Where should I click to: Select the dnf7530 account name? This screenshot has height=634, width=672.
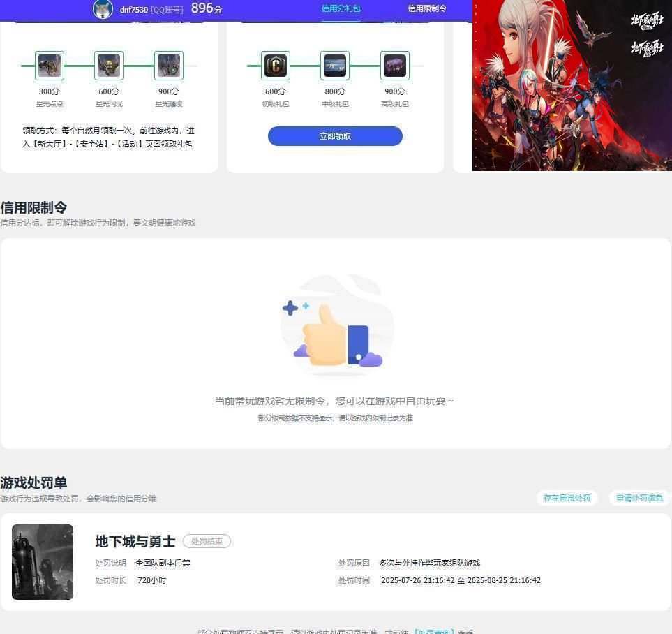click(134, 10)
